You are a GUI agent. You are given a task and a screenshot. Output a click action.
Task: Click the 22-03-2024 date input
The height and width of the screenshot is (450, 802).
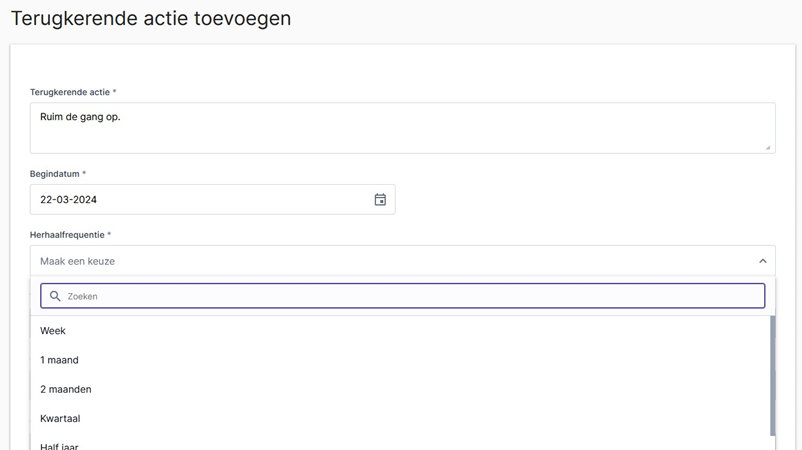(200, 200)
